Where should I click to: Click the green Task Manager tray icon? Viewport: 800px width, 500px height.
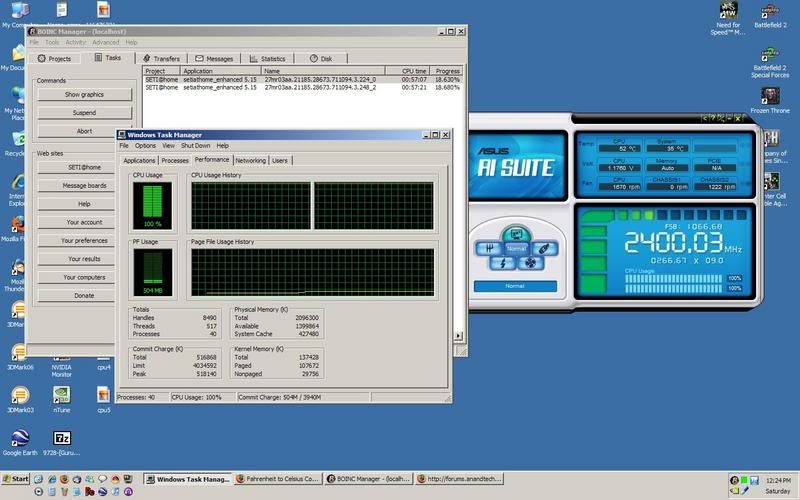[744, 480]
